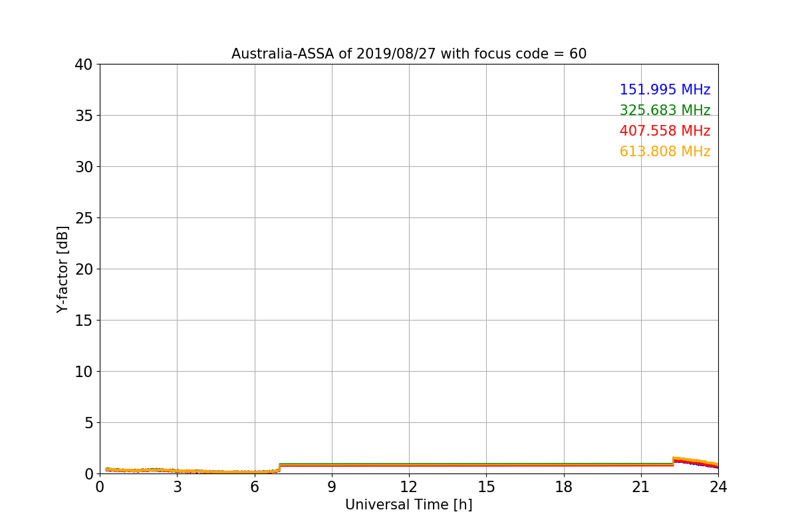Click the x-axis tick label 24
The height and width of the screenshot is (532, 798).
(x=718, y=487)
